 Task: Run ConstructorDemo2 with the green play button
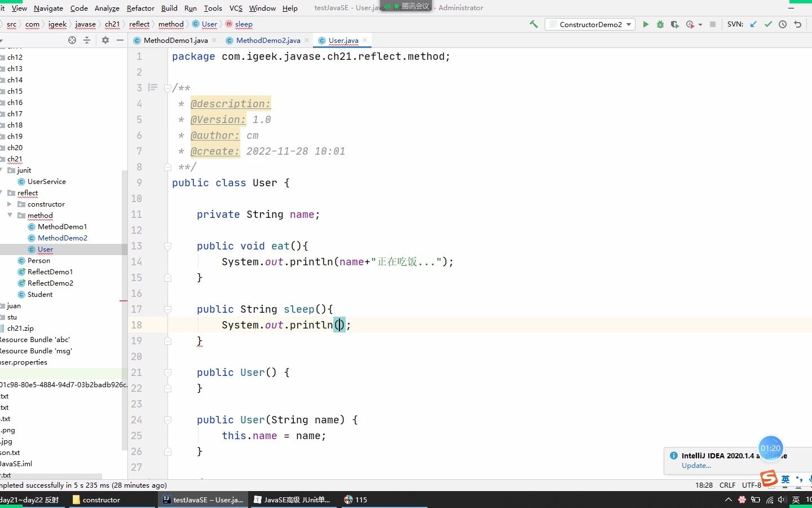click(x=646, y=24)
